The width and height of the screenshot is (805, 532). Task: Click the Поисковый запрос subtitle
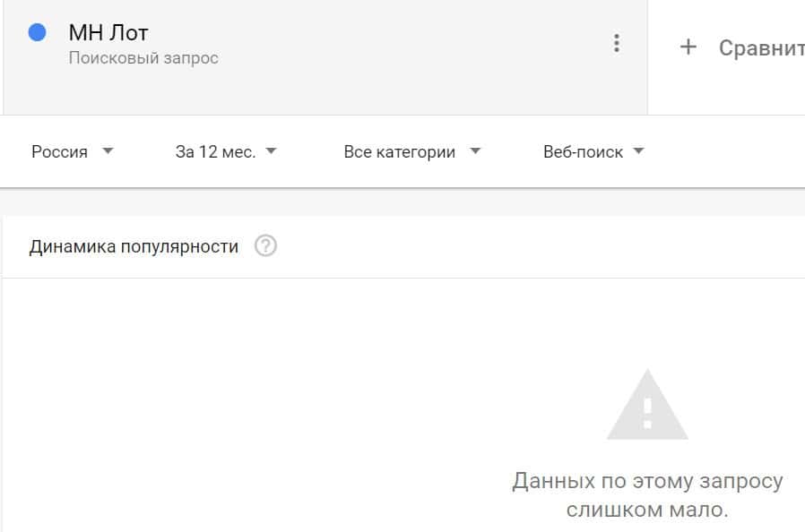[x=143, y=57]
